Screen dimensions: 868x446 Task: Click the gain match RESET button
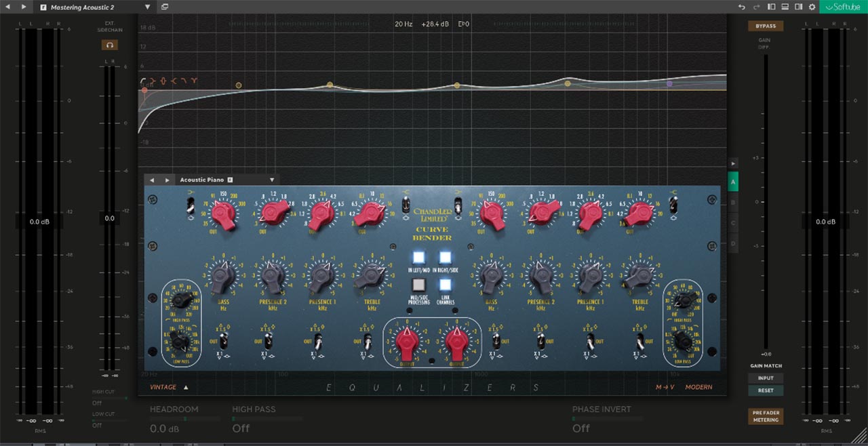tap(766, 390)
